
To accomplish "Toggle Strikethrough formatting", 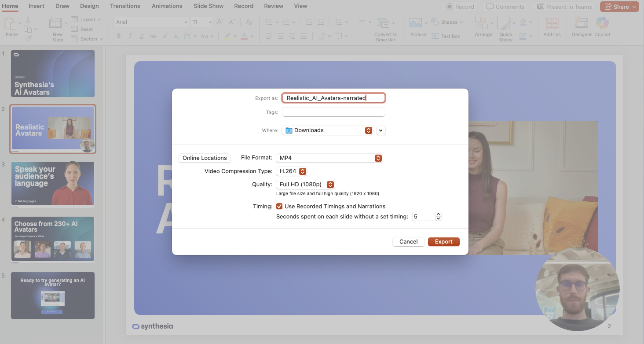I will [153, 36].
